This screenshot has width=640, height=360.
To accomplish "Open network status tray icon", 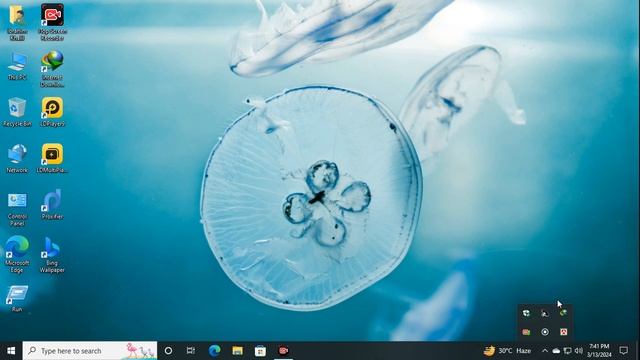I will pyautogui.click(x=567, y=351).
